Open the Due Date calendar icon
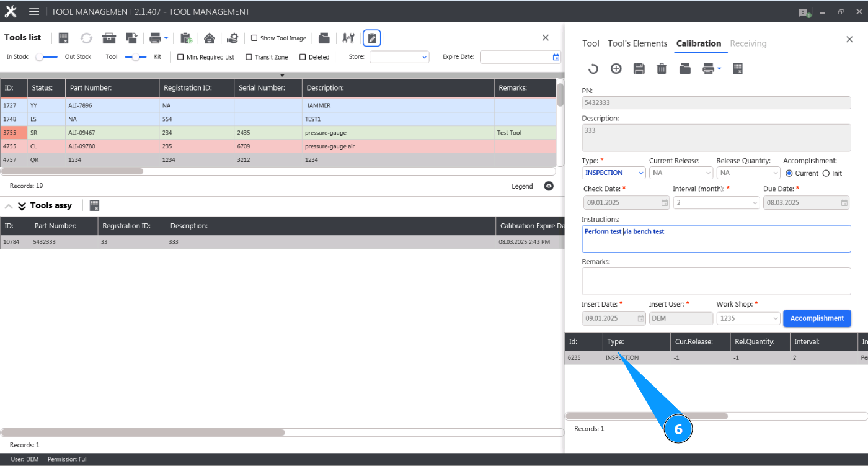 pos(844,203)
